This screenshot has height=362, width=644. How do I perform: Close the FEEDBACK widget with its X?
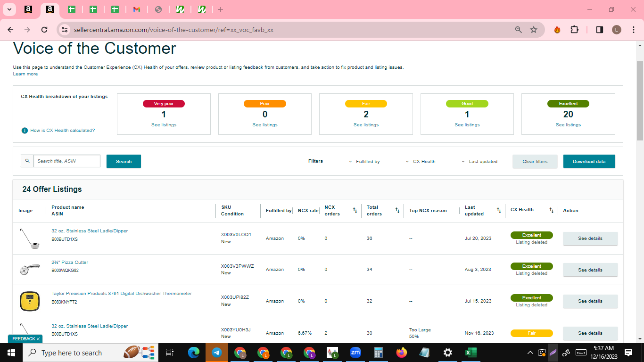pos(38,339)
